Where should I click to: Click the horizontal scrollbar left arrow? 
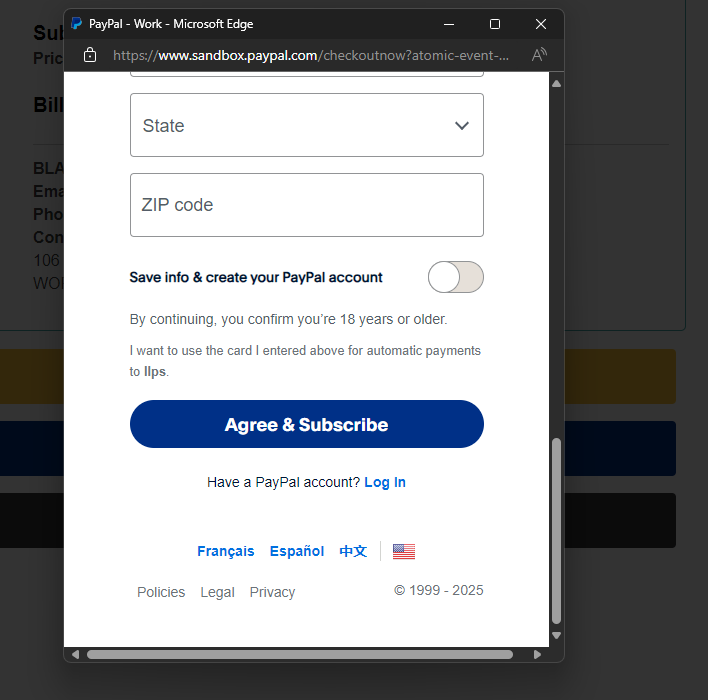pyautogui.click(x=74, y=655)
